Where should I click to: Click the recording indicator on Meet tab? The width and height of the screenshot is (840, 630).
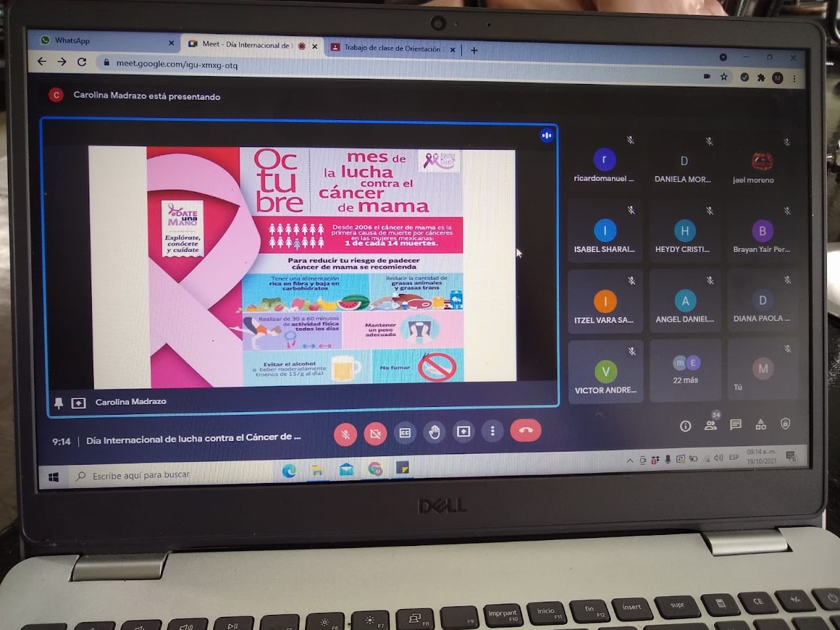[302, 47]
